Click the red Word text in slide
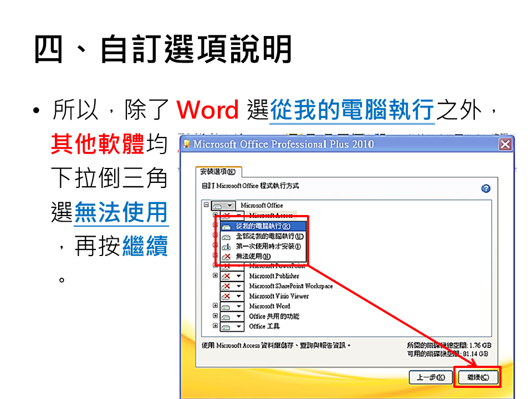The width and height of the screenshot is (532, 399). [208, 110]
